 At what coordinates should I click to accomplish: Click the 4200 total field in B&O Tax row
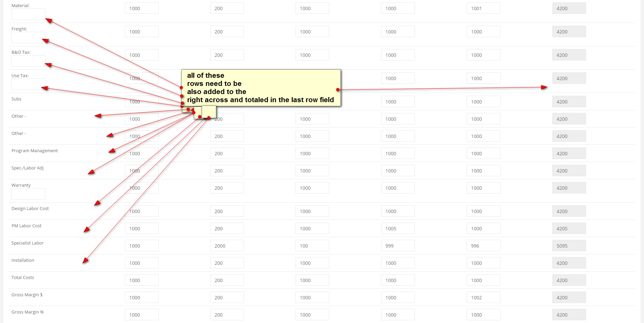click(569, 55)
